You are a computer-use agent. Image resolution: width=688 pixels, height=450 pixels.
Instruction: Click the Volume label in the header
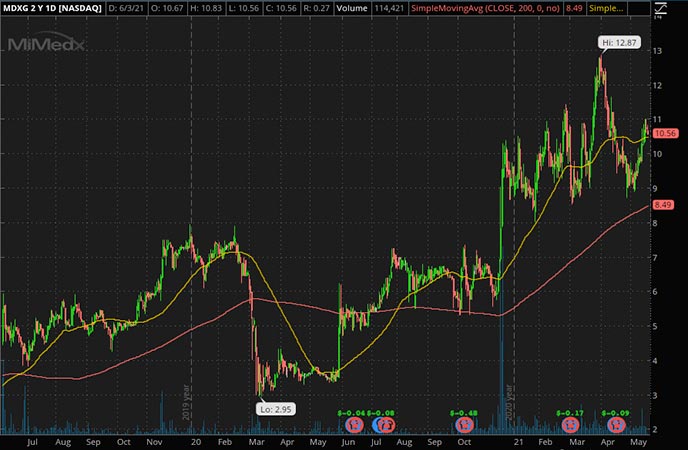[352, 8]
